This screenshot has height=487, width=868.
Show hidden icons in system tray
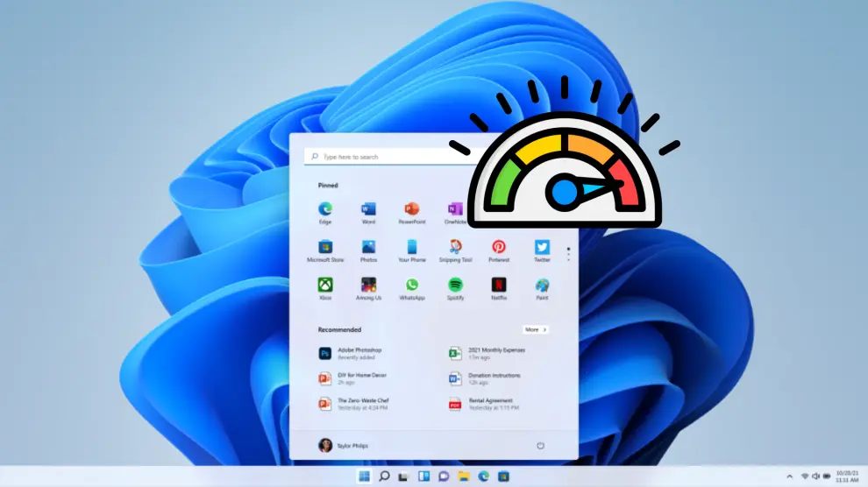click(789, 476)
